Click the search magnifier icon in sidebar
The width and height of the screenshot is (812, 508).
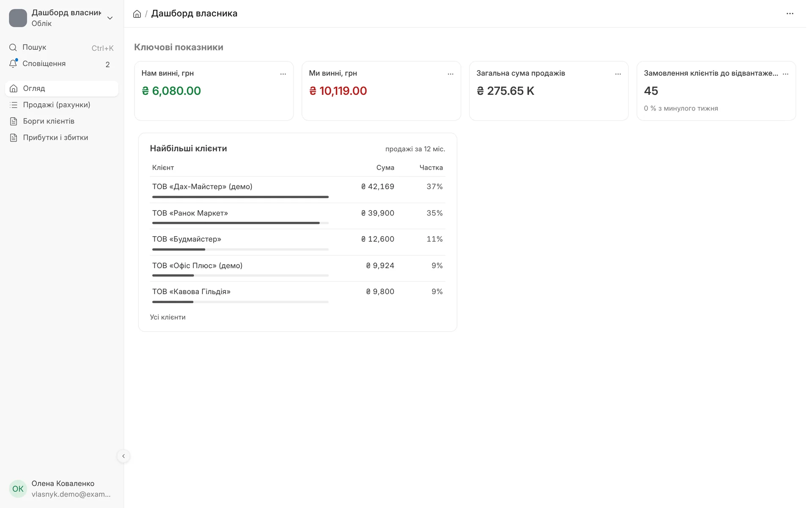(x=13, y=47)
